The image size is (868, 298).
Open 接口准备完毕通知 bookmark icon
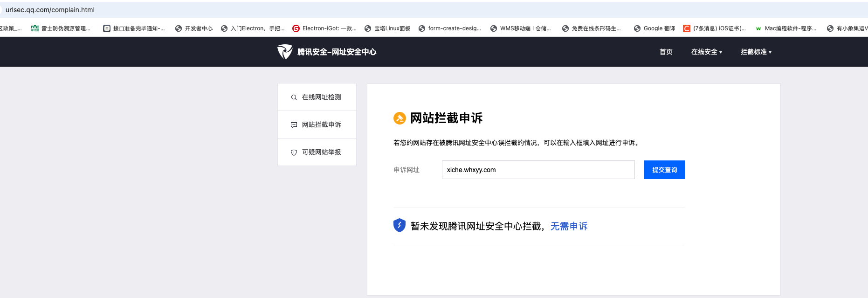107,28
